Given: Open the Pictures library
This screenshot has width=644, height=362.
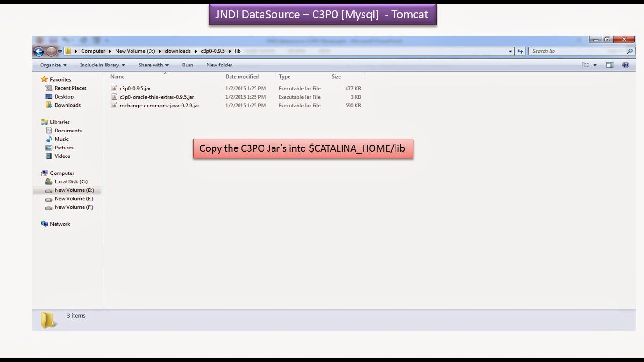Looking at the screenshot, I should point(64,148).
